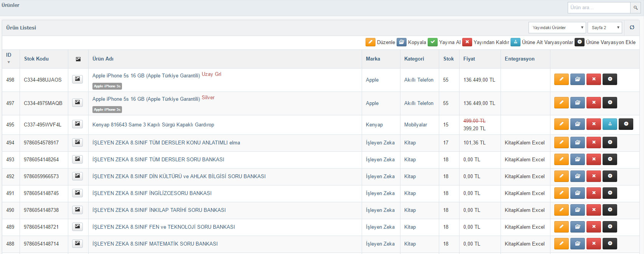Click the Entegrasyon column header
Viewport: 644px width, 254px height.
coord(519,59)
